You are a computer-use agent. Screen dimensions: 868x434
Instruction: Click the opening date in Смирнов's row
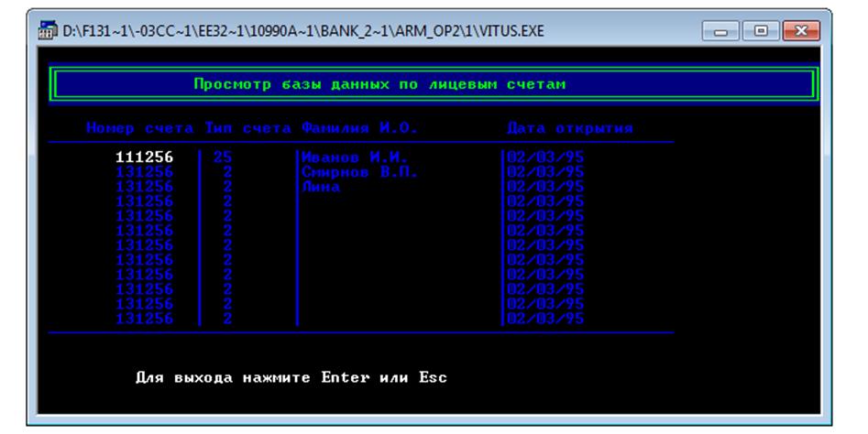pyautogui.click(x=544, y=172)
